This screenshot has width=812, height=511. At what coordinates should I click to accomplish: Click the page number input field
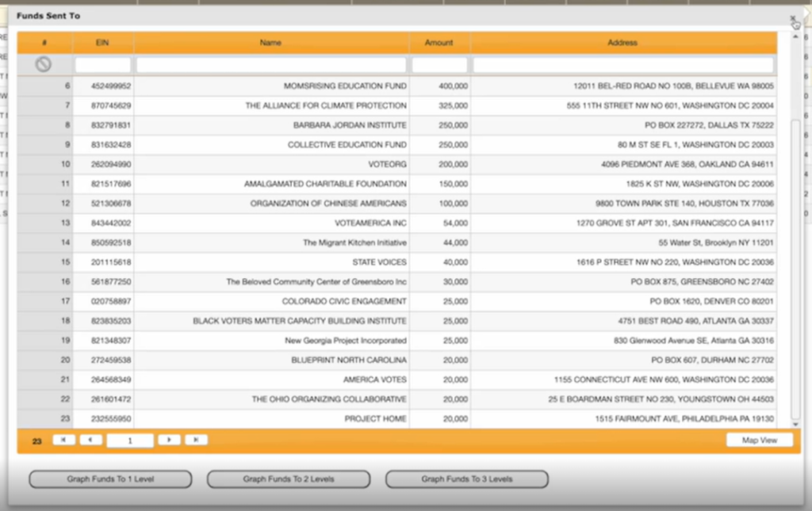[x=130, y=440]
